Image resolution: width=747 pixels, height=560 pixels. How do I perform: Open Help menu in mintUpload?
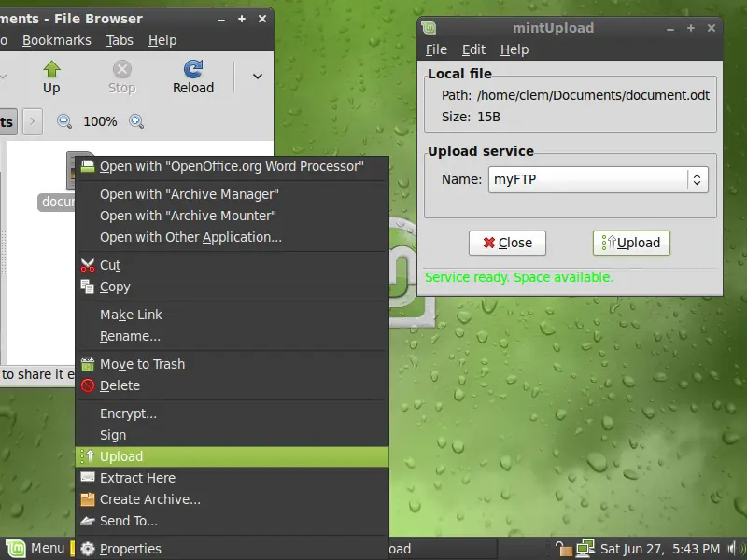point(514,50)
